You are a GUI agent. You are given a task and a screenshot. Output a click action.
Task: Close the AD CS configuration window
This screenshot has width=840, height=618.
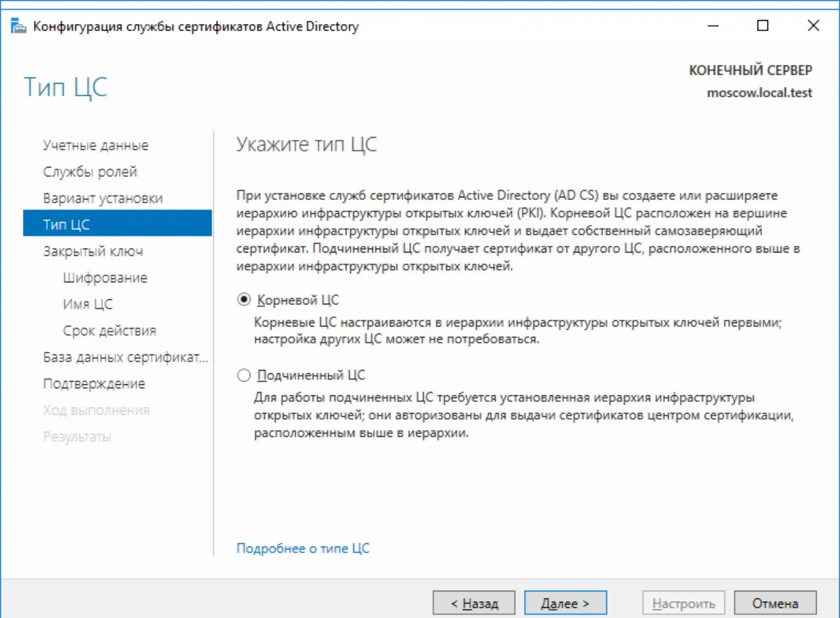(x=813, y=26)
